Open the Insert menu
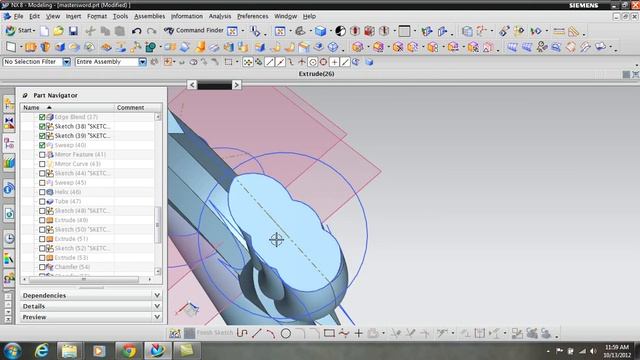Viewport: 640px width, 360px height. [x=73, y=16]
